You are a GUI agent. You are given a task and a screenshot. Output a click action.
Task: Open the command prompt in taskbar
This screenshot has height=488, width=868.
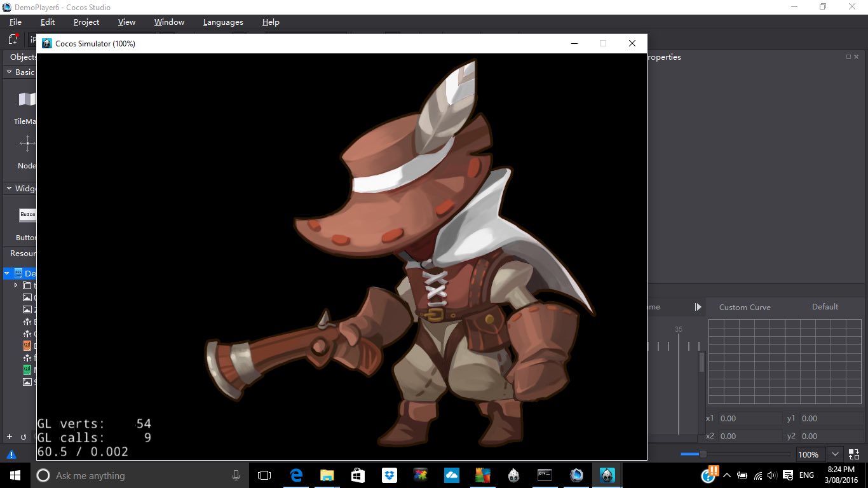coord(545,475)
